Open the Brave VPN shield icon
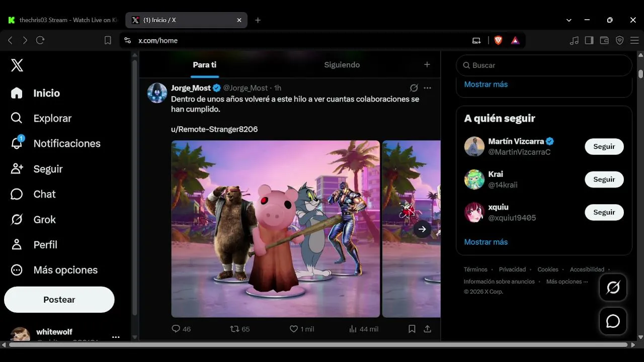The width and height of the screenshot is (644, 362). [620, 40]
